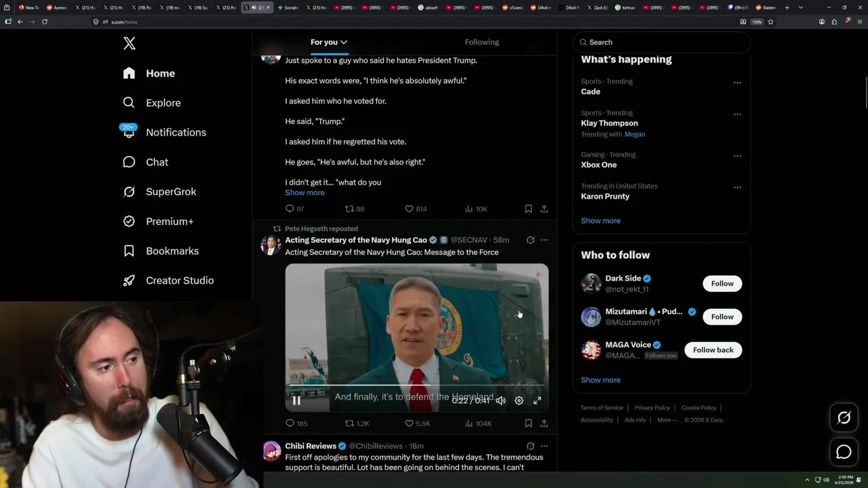Open the For you dropdown chevron
Screen dimensions: 868x488
coord(344,42)
